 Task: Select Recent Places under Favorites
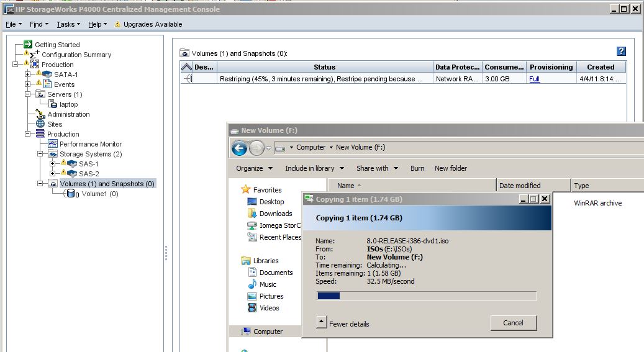[280, 237]
